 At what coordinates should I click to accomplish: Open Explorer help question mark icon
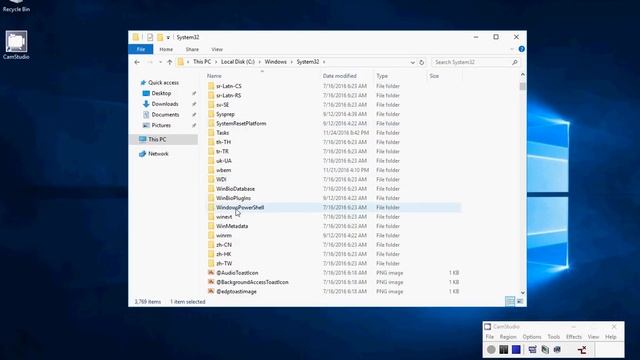522,49
